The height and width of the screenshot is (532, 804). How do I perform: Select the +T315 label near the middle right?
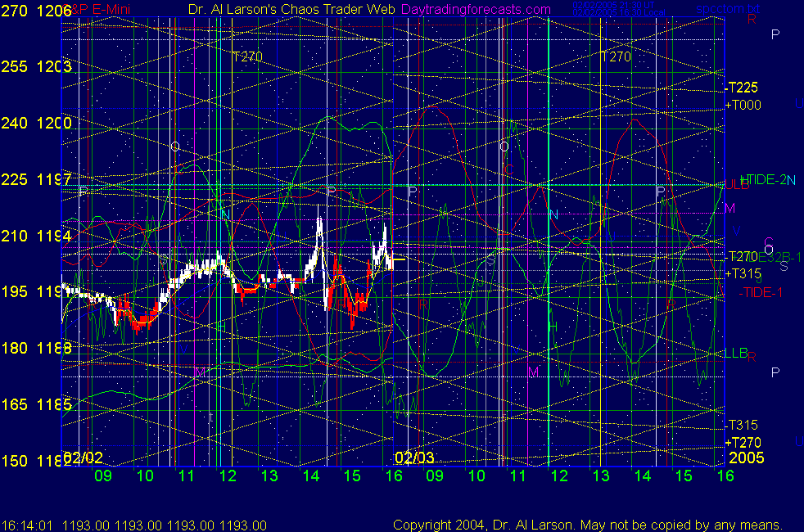tap(743, 273)
